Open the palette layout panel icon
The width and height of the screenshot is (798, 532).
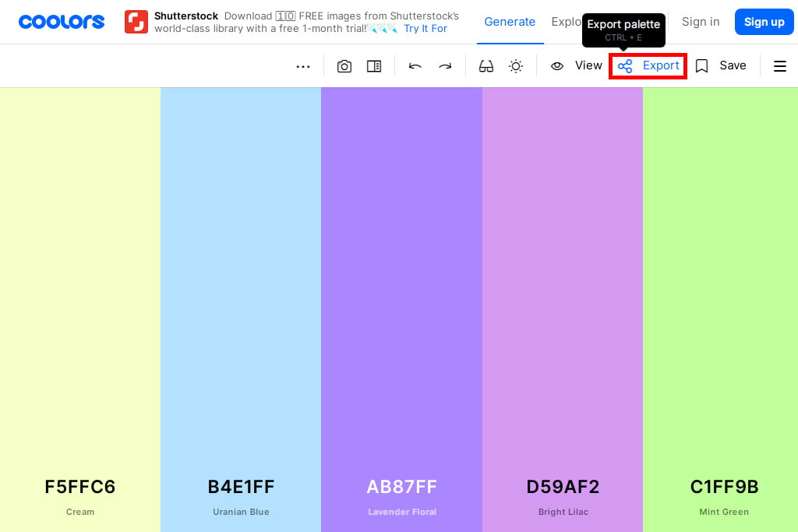click(x=374, y=66)
